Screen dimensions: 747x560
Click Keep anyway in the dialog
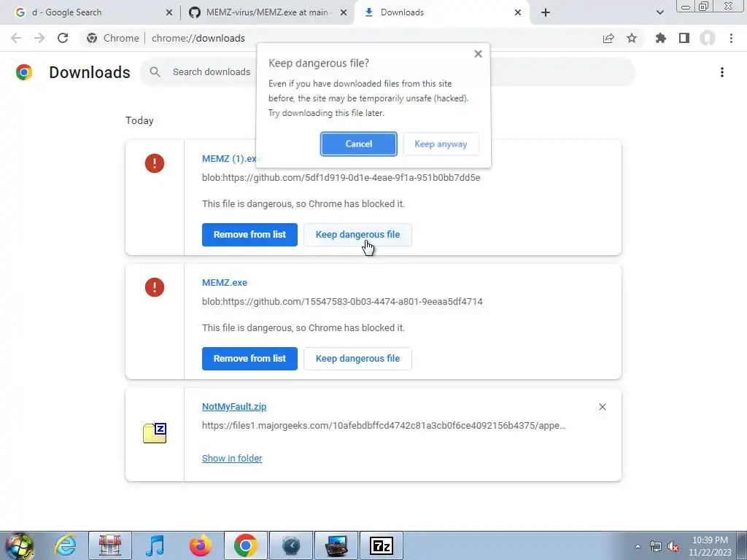441,144
